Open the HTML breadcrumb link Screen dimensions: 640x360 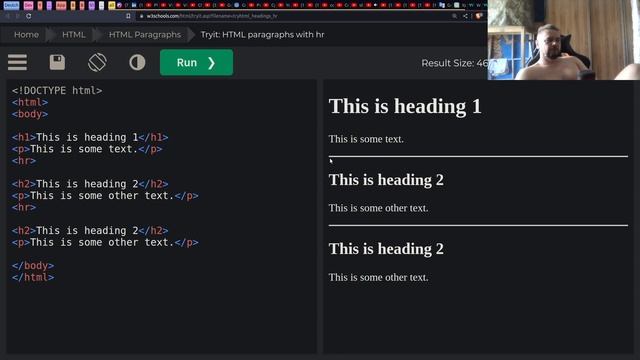point(73,35)
